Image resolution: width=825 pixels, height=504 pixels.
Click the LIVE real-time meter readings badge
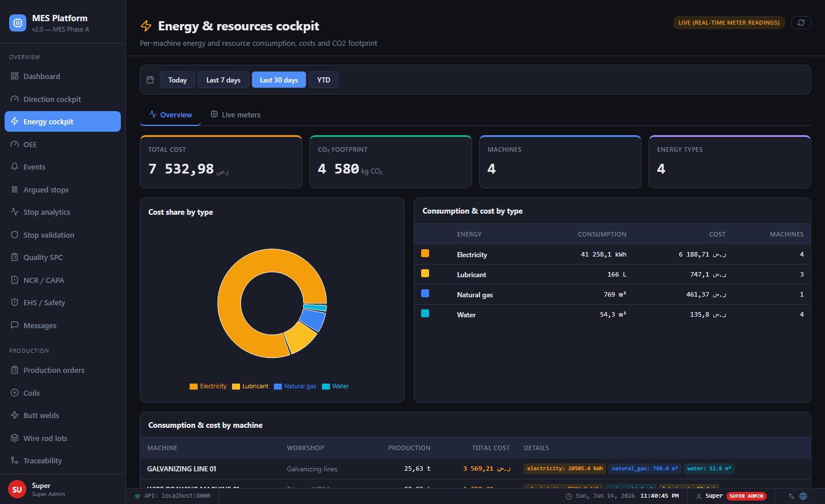tap(729, 22)
